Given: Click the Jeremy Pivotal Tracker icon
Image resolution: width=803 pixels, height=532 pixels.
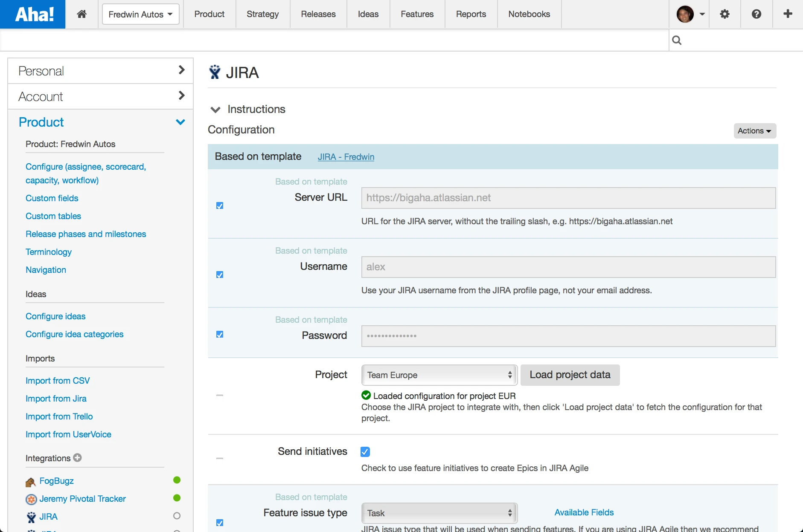Looking at the screenshot, I should [x=31, y=499].
